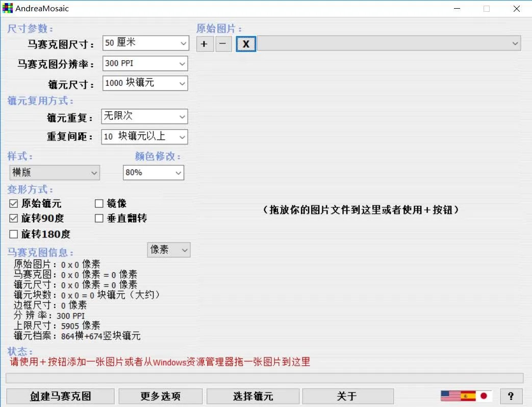Click the 镶元复用方式 section heading
532x407 pixels.
click(40, 101)
